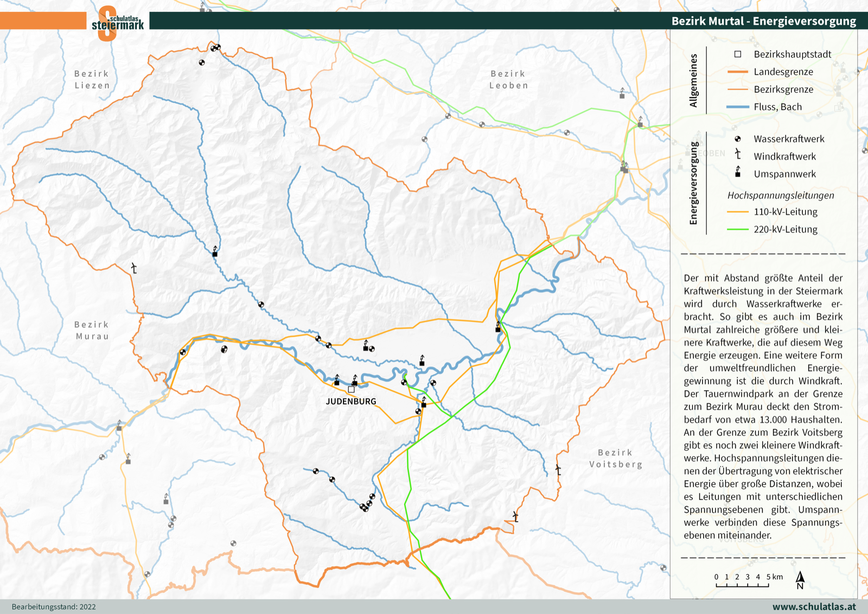Open the Schulatlas Steiermark logo
Viewport: 868px width, 614px height.
tap(118, 23)
